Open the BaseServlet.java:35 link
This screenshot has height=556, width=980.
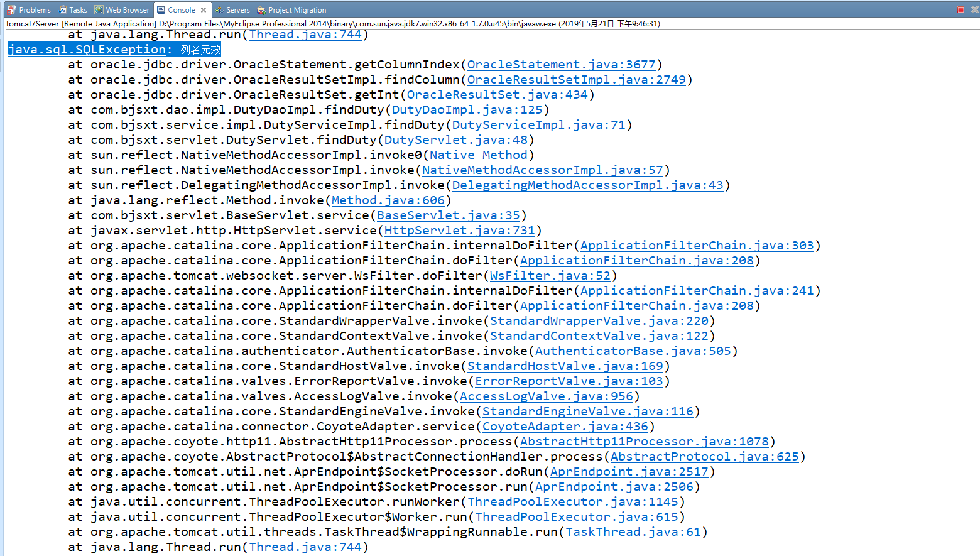(448, 215)
